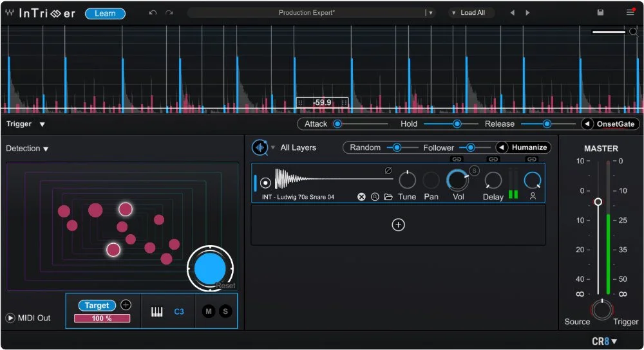Click the Hold slider handle
Screen dimensions: 644x350
(457, 124)
